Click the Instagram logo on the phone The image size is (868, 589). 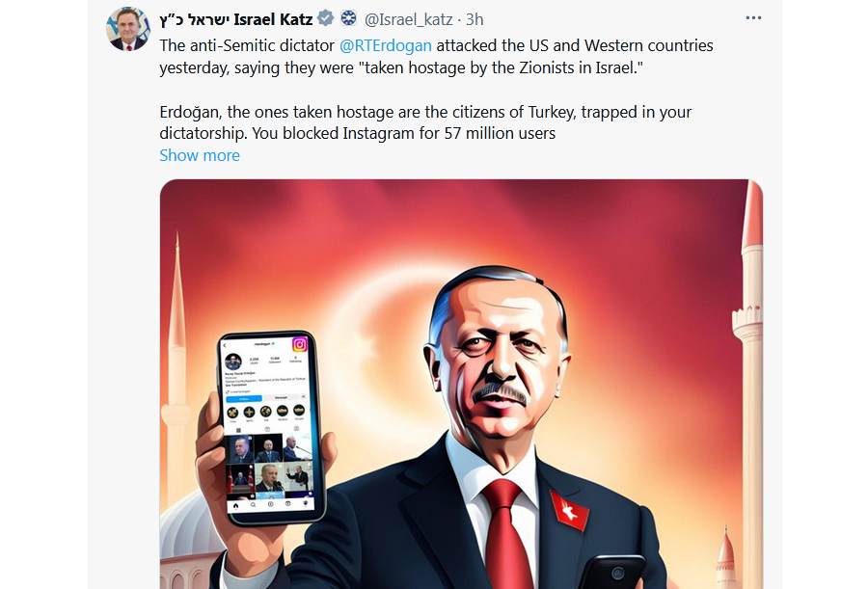point(300,344)
